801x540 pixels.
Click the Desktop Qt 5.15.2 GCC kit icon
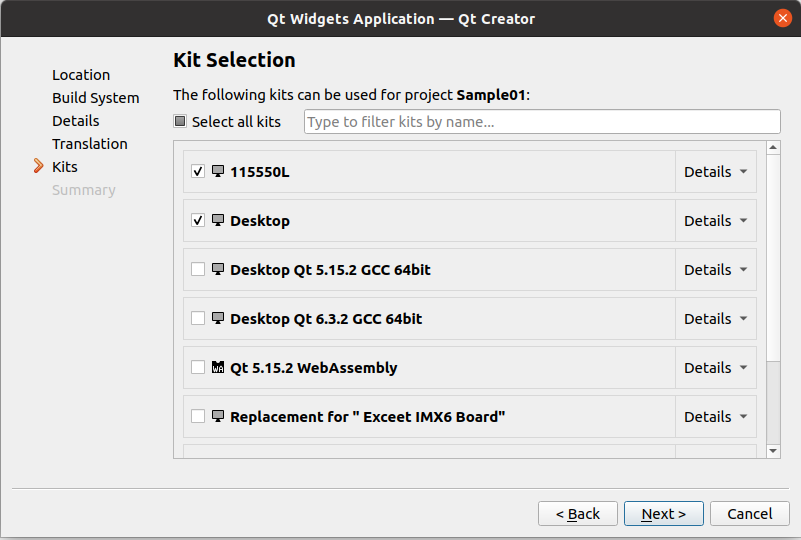[x=217, y=269]
